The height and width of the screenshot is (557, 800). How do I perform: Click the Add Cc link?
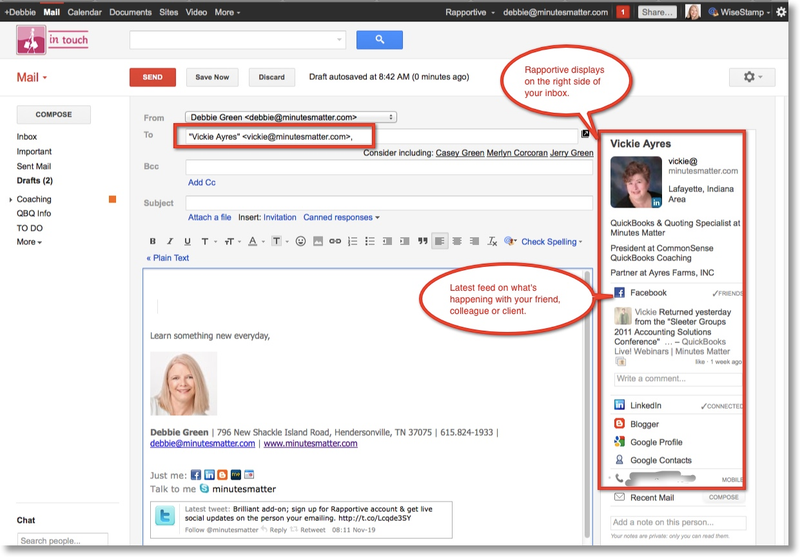click(x=202, y=183)
